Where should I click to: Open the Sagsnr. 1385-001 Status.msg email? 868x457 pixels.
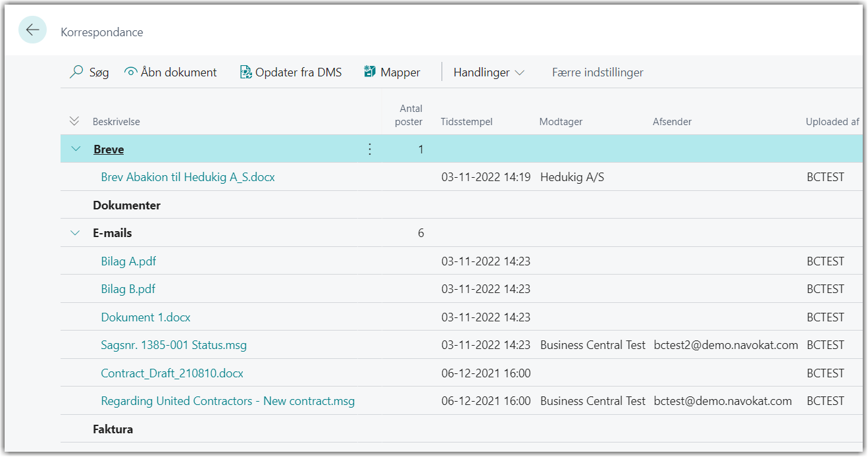[x=174, y=345]
